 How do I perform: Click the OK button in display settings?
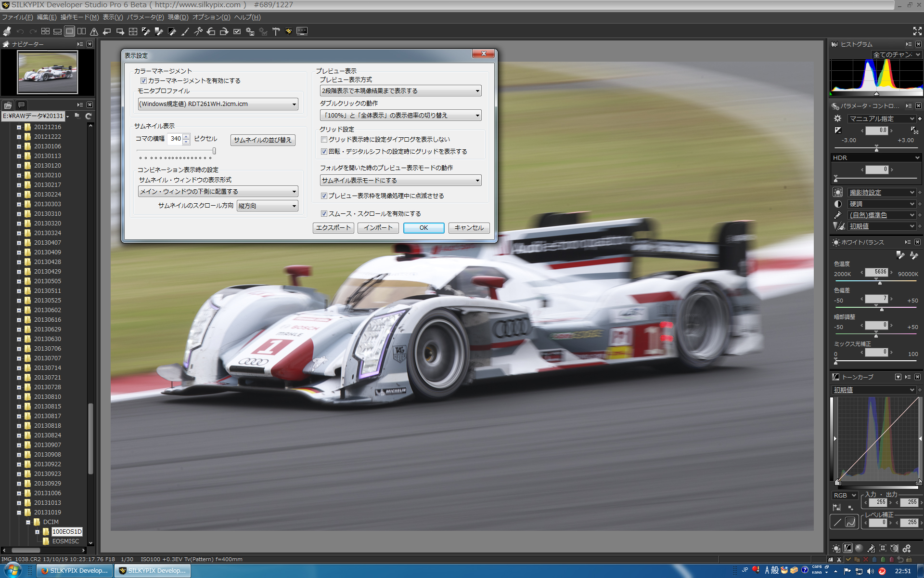click(423, 228)
